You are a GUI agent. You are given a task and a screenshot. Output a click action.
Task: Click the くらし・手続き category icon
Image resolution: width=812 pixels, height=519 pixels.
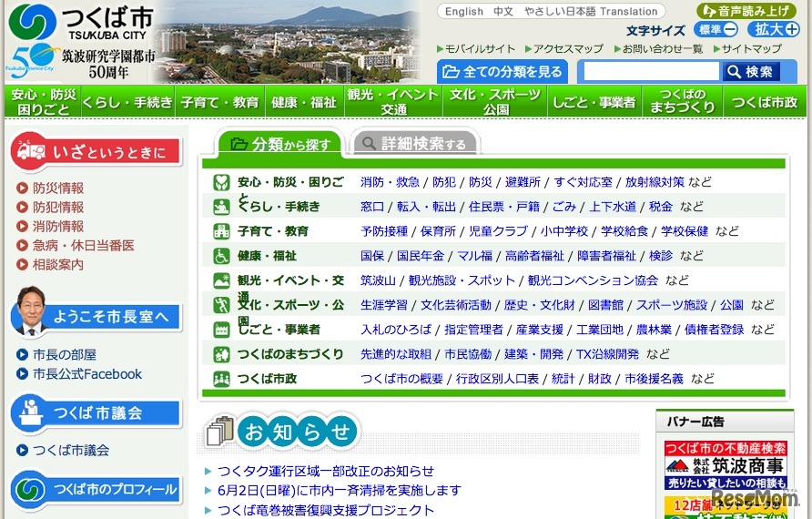221,207
